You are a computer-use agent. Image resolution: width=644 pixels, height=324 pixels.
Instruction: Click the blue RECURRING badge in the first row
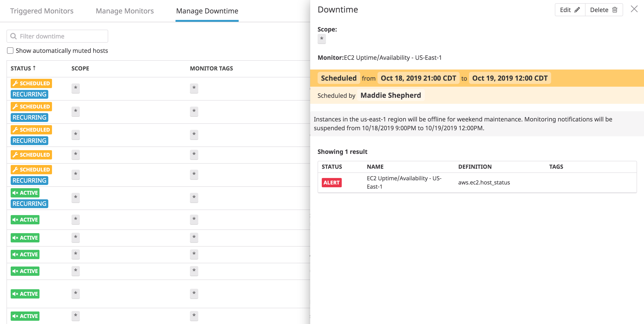[x=29, y=94]
